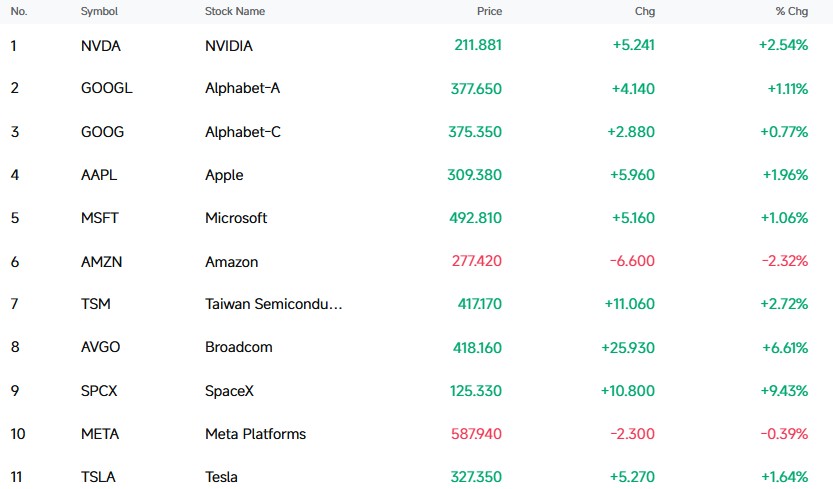This screenshot has height=489, width=833.
Task: Click the Chg column header
Action: (644, 11)
